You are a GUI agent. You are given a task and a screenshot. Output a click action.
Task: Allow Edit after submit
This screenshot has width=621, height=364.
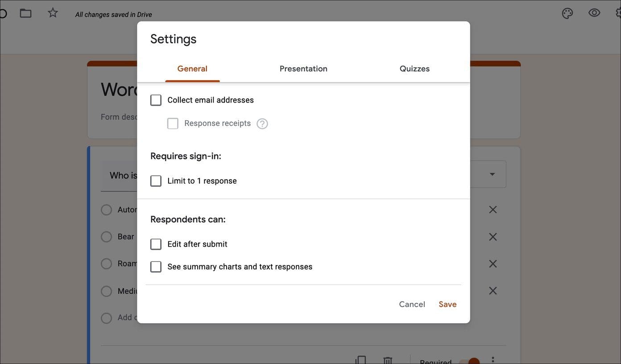pyautogui.click(x=156, y=244)
